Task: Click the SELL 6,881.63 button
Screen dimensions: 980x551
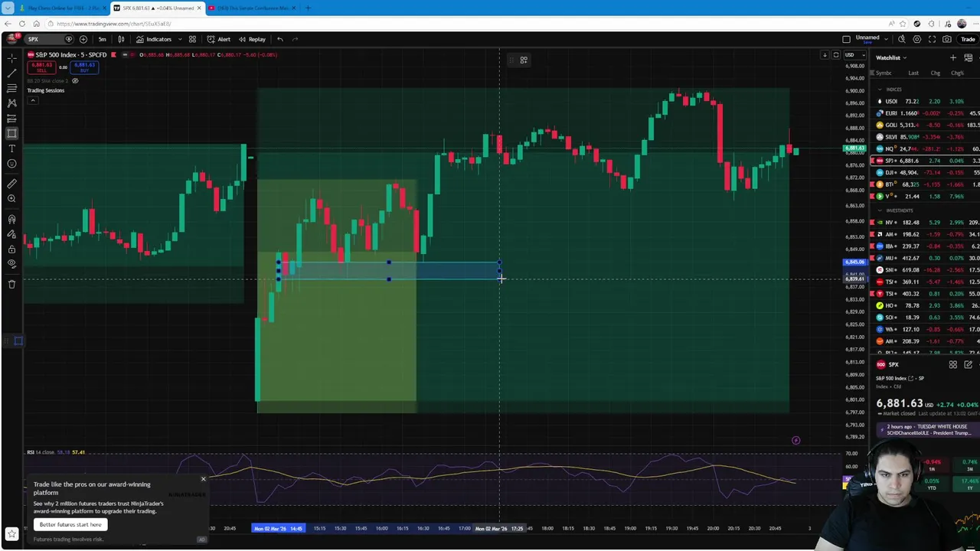Action: click(x=42, y=67)
